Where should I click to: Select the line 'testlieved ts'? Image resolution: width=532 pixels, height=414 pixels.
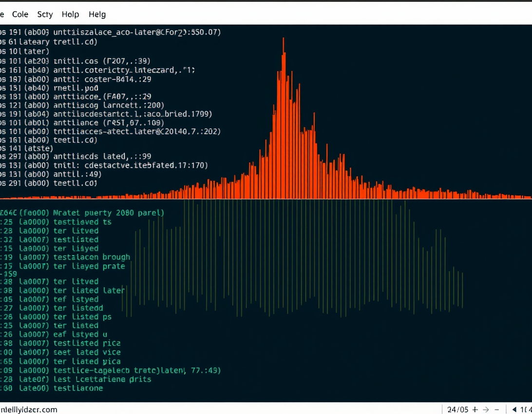point(56,222)
